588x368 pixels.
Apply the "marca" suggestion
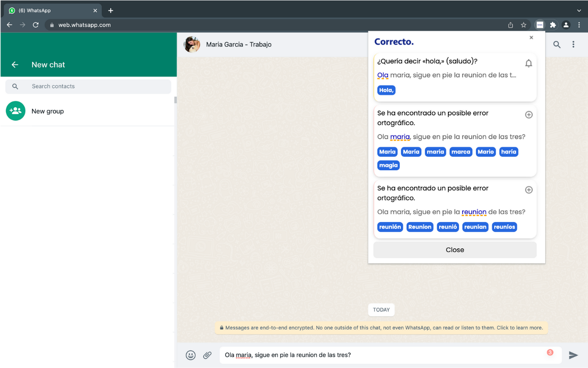click(461, 152)
